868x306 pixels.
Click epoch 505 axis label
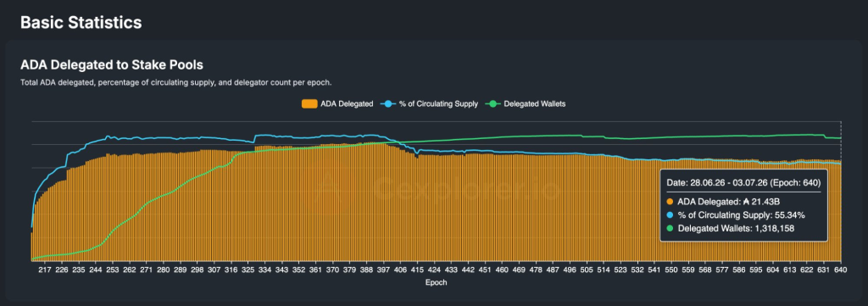(x=586, y=270)
